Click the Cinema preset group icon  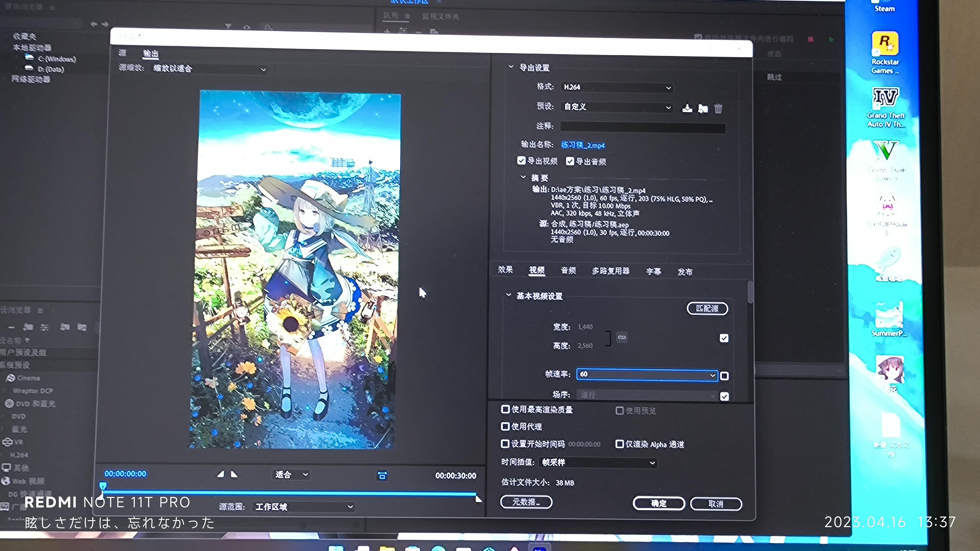tap(11, 378)
